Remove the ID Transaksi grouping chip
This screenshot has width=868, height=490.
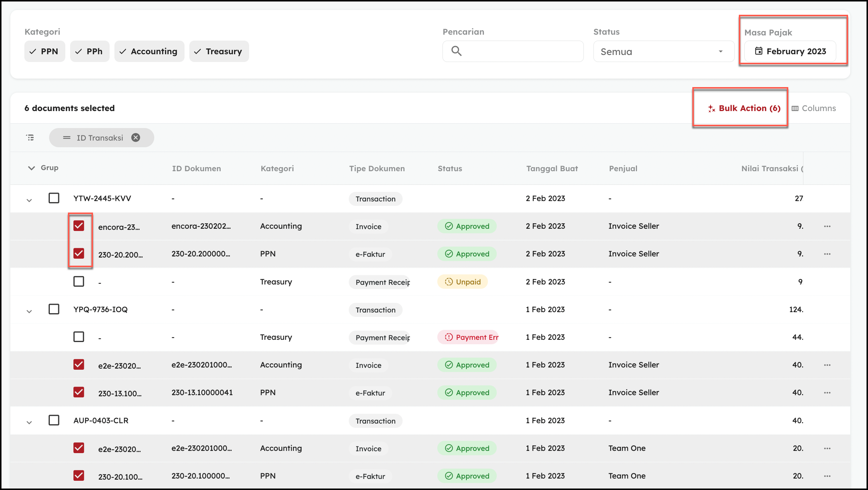136,138
